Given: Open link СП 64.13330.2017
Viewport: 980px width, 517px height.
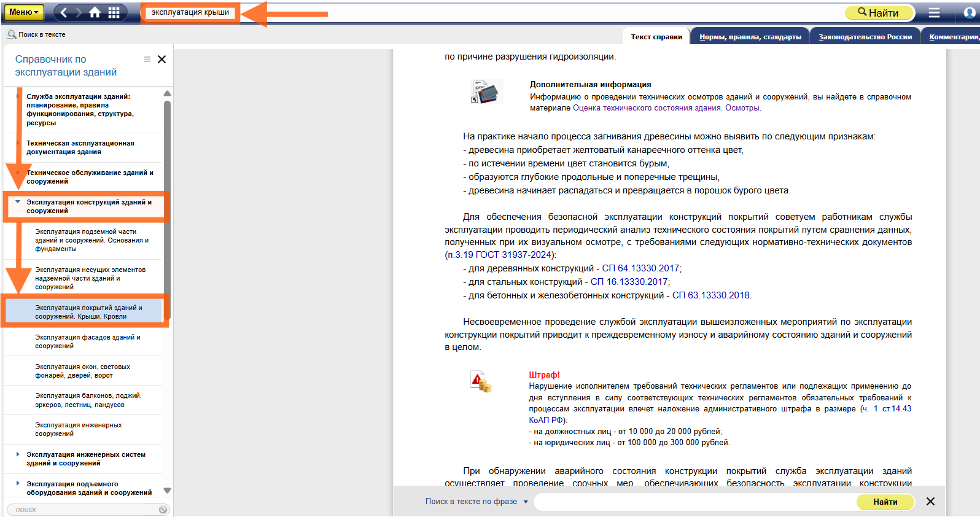Looking at the screenshot, I should 640,268.
